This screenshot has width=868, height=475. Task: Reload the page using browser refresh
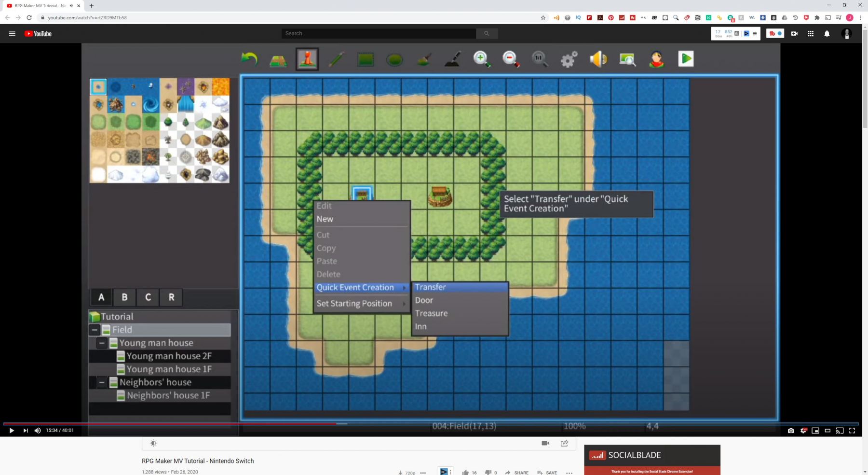[x=29, y=17]
